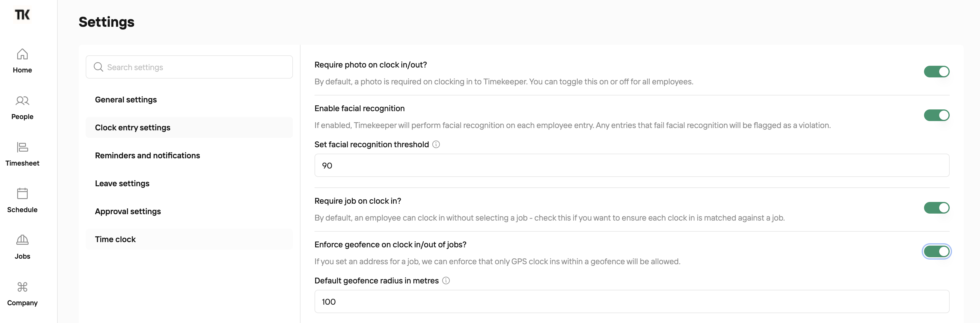Click the info icon beside facial recognition threshold
This screenshot has width=980, height=323.
(436, 144)
